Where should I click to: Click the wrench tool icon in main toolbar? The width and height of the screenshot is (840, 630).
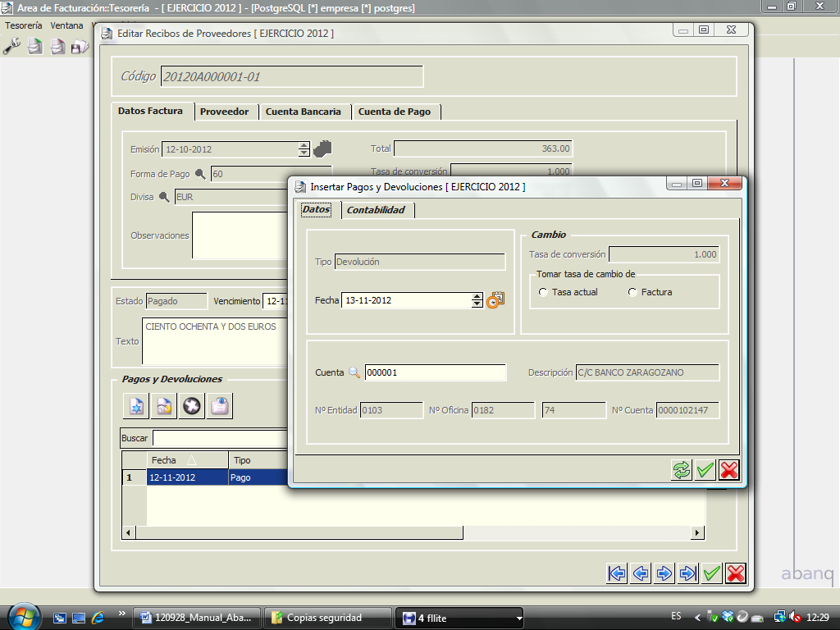[x=11, y=47]
